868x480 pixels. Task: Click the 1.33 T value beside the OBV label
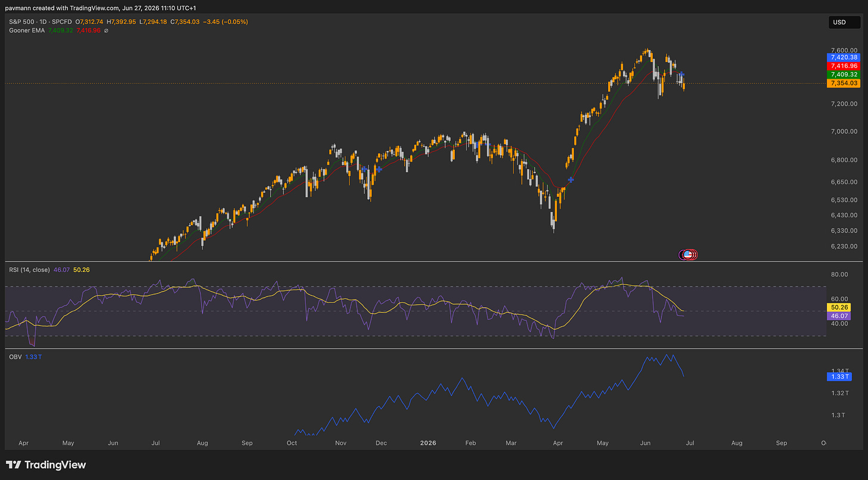coord(33,357)
